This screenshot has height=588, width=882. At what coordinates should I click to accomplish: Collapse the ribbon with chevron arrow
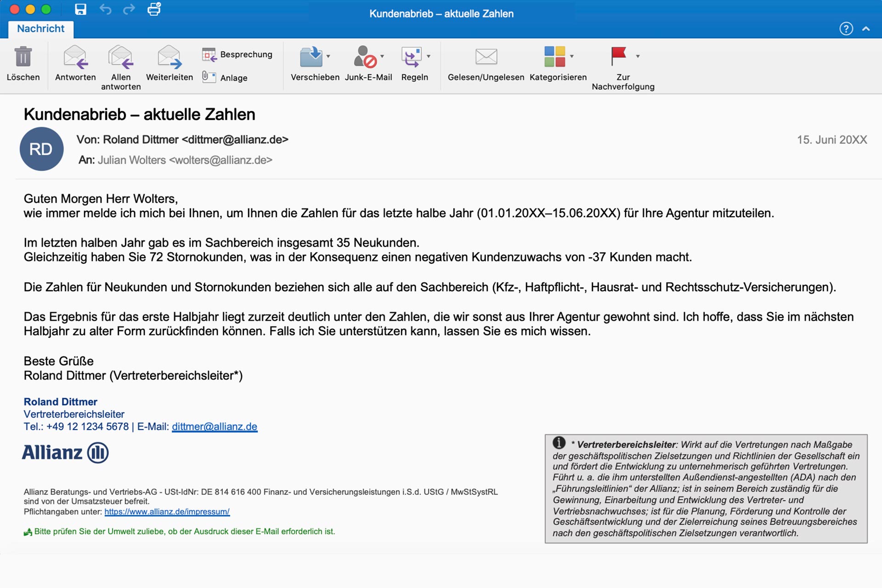point(866,29)
